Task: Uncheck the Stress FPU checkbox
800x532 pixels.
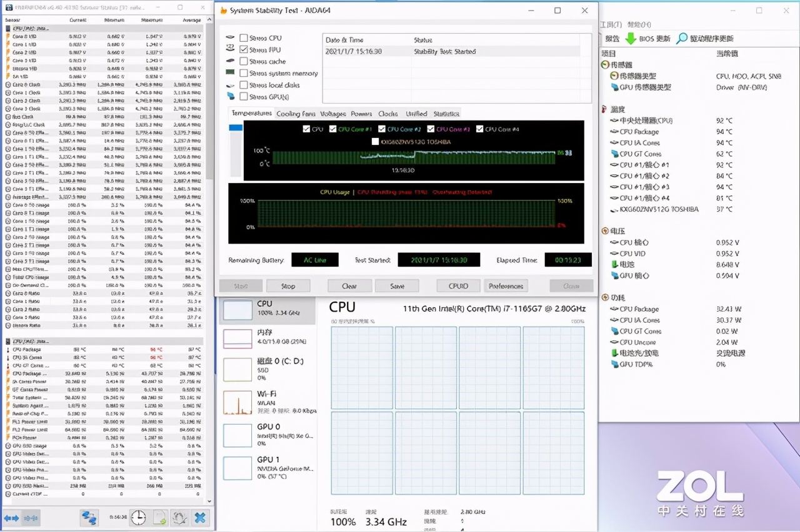Action: tap(244, 50)
